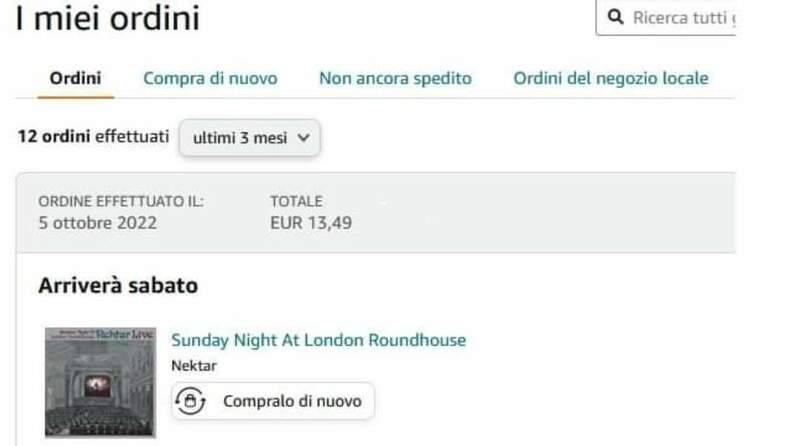Focus the 'Ricerca tutti' search field
Screen dimensions: 800x446
683,18
